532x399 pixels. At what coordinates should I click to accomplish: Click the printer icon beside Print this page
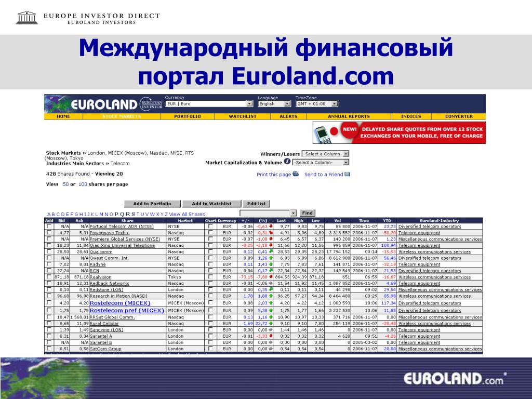click(x=296, y=174)
